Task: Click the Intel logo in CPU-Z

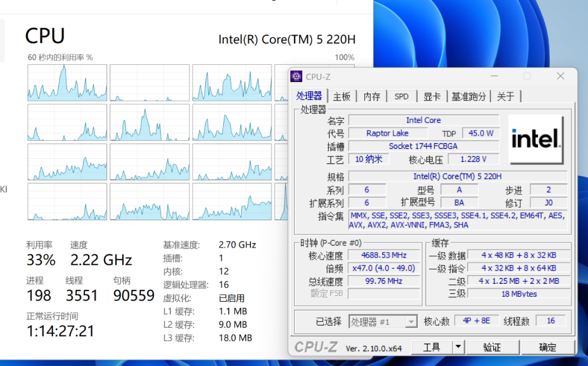Action: 536,139
